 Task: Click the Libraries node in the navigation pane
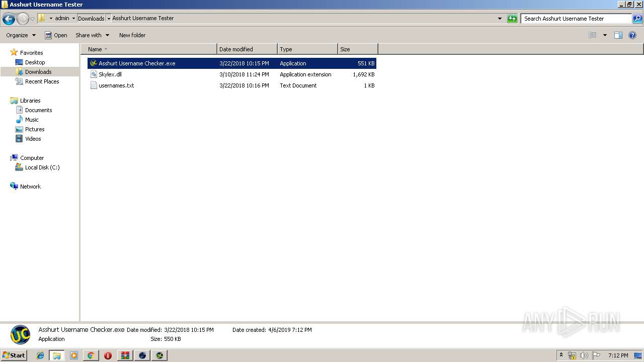pyautogui.click(x=30, y=101)
